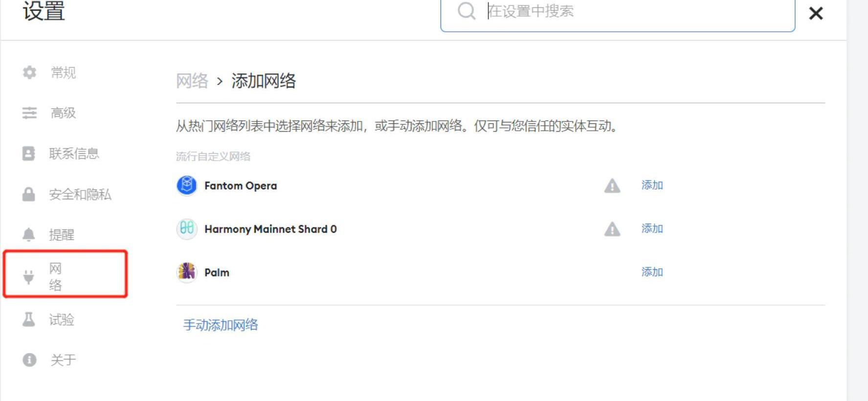Go back via 网络 breadcrumb link
The image size is (868, 401).
pyautogui.click(x=192, y=81)
